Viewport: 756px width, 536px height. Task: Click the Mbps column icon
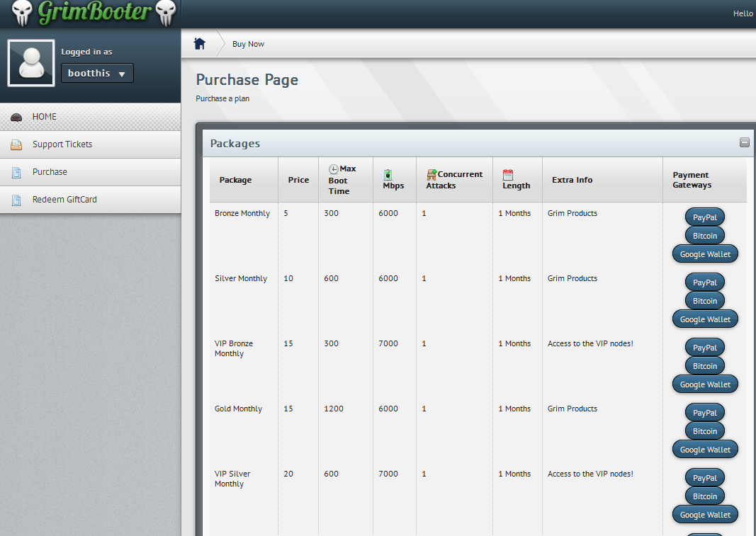point(388,174)
